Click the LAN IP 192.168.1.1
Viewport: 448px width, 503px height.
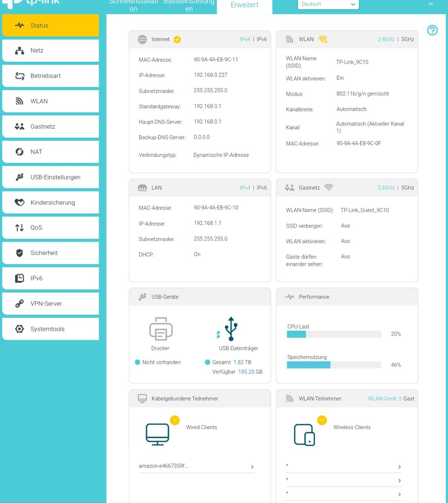point(207,223)
